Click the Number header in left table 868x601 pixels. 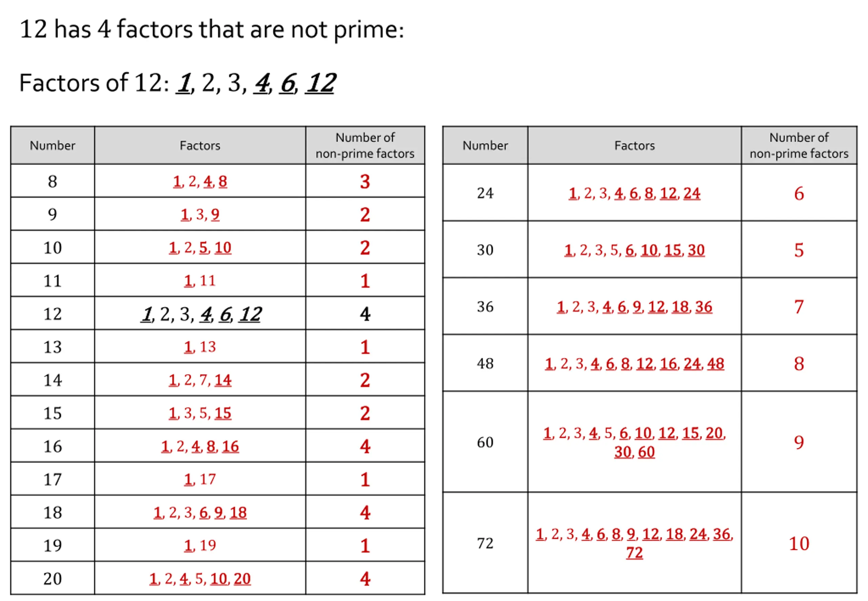(x=53, y=146)
